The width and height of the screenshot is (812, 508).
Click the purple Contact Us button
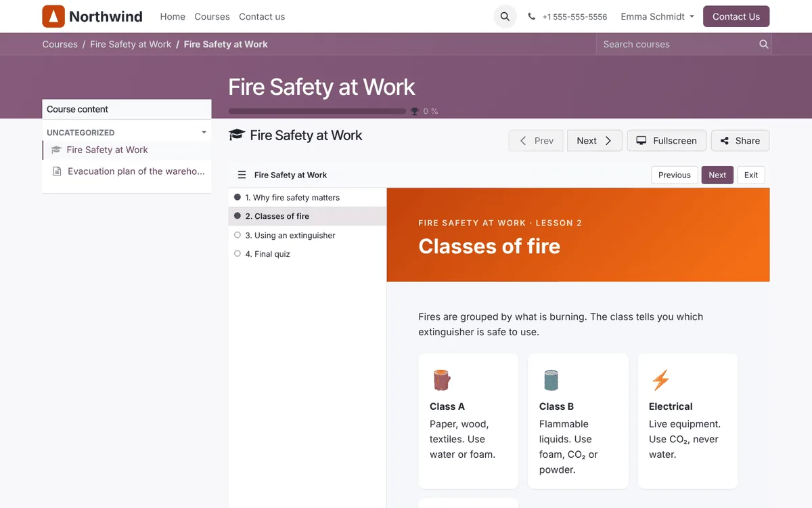[x=736, y=16]
